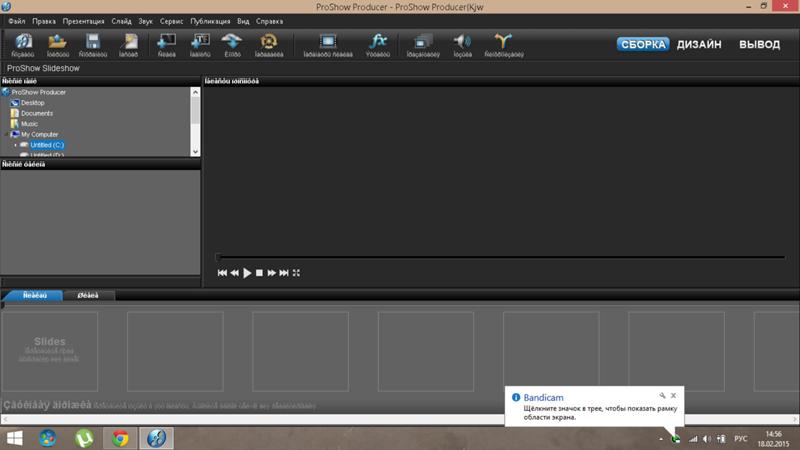Launch the slideshow Wizard tool
This screenshot has width=800, height=450.
tap(129, 44)
